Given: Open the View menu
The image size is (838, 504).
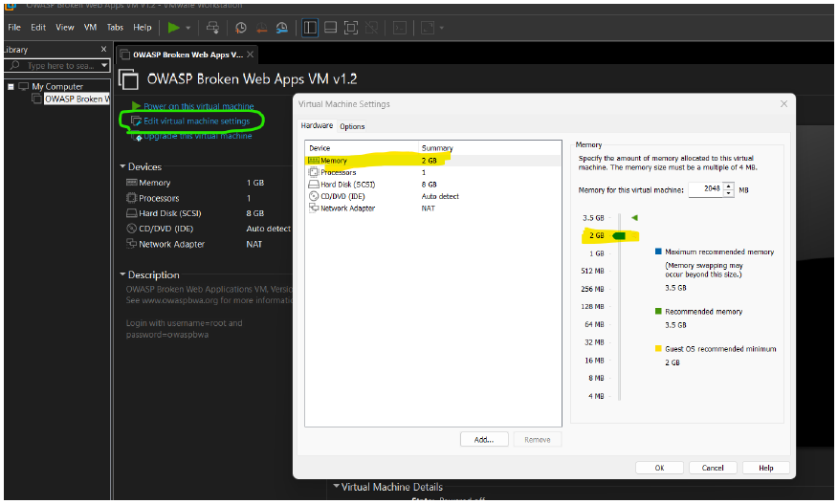Looking at the screenshot, I should click(65, 28).
